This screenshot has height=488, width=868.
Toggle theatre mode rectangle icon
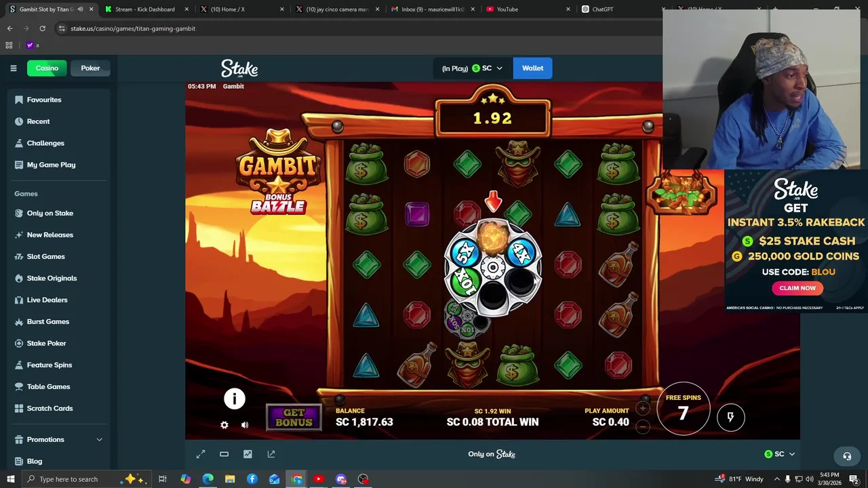224,454
